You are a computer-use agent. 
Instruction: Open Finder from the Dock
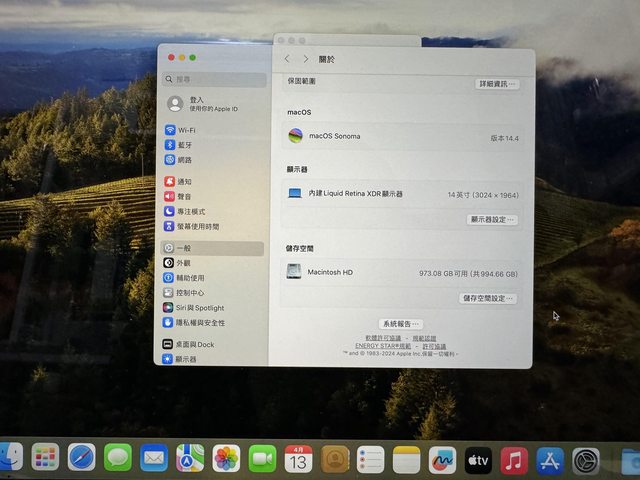[11, 457]
